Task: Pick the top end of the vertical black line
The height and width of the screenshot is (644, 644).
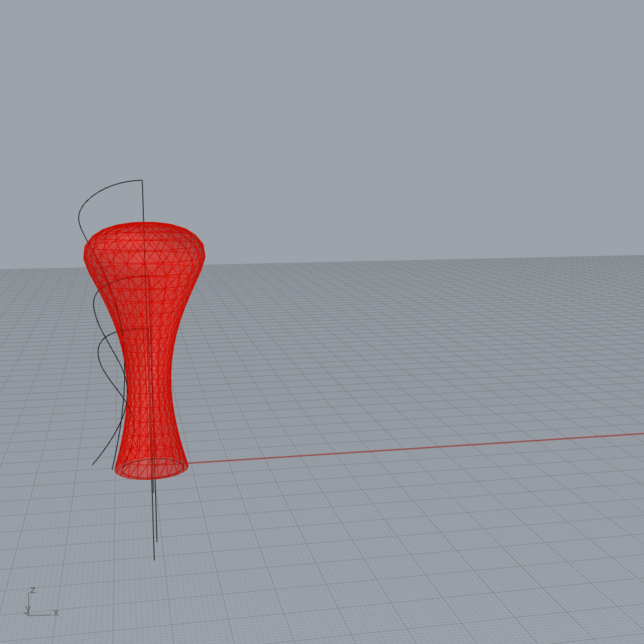Action: tap(142, 181)
